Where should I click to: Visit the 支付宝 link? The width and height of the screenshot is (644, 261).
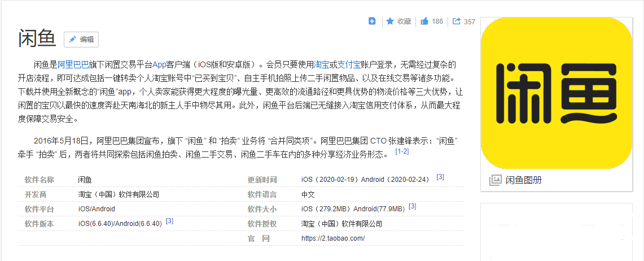point(349,64)
